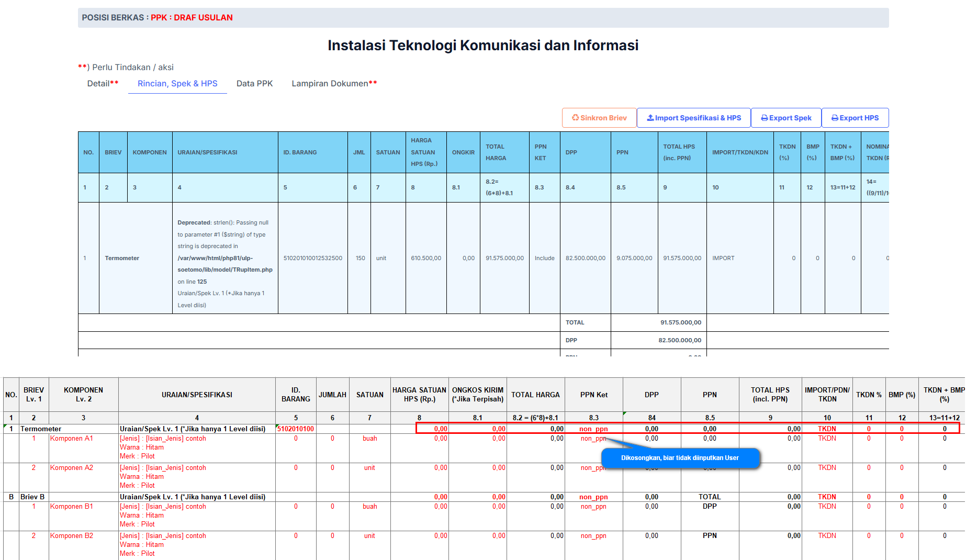Select the Komponen B2 cell in the spreadsheet
This screenshot has width=966, height=560.
72,536
